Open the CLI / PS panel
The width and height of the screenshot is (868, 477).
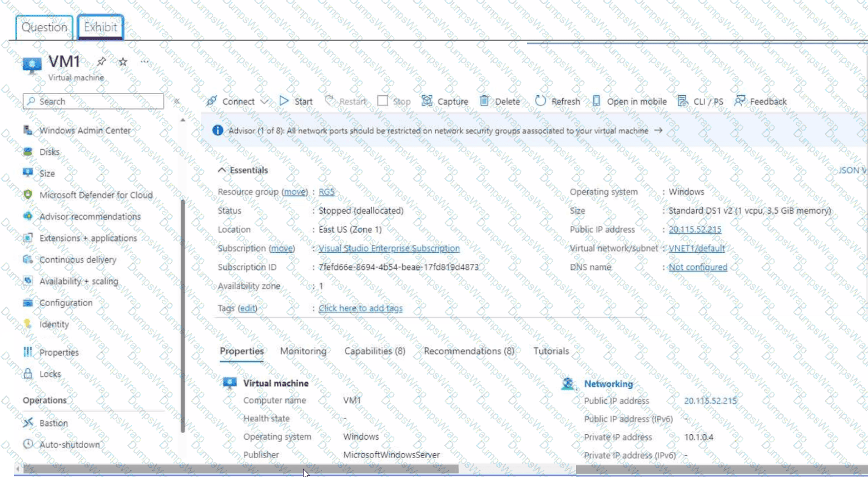click(701, 101)
